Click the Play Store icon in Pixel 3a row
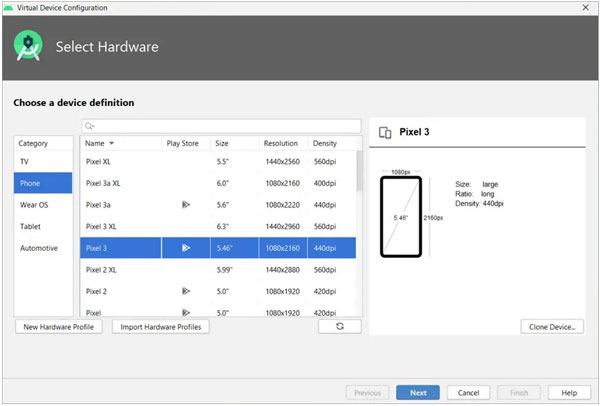The width and height of the screenshot is (600, 406). point(186,205)
